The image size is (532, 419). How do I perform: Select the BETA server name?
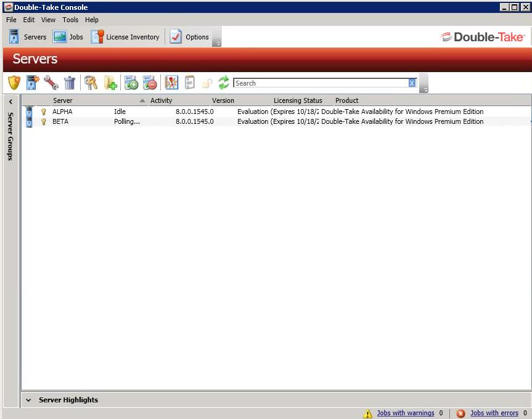60,121
